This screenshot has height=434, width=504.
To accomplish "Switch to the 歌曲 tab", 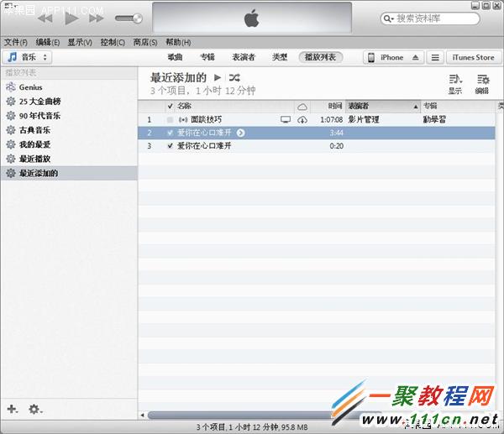I will click(175, 57).
